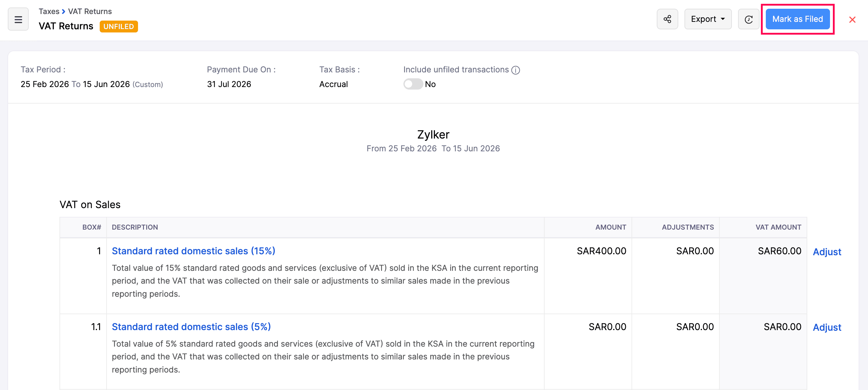Open the history clock icon
The height and width of the screenshot is (390, 868).
(748, 19)
